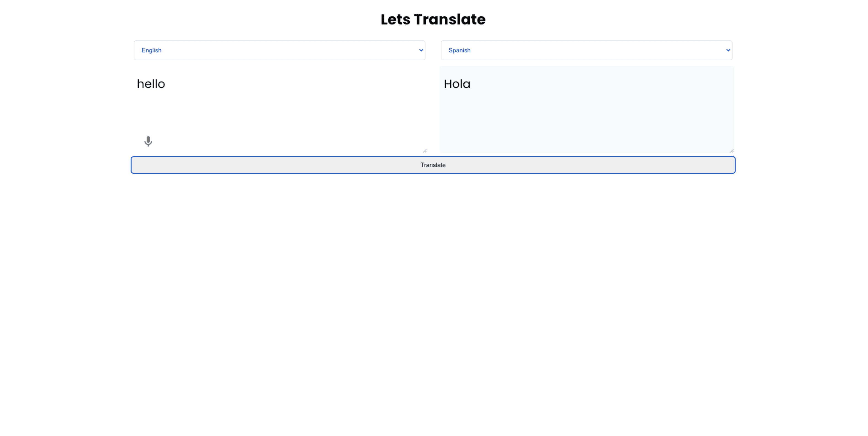Click the 'English' label in the left selector

pos(151,50)
